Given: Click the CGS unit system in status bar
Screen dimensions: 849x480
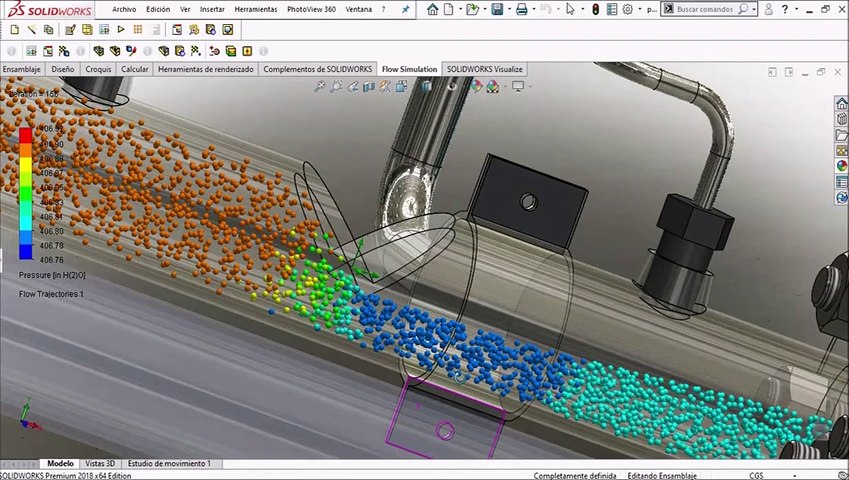Looking at the screenshot, I should (756, 476).
